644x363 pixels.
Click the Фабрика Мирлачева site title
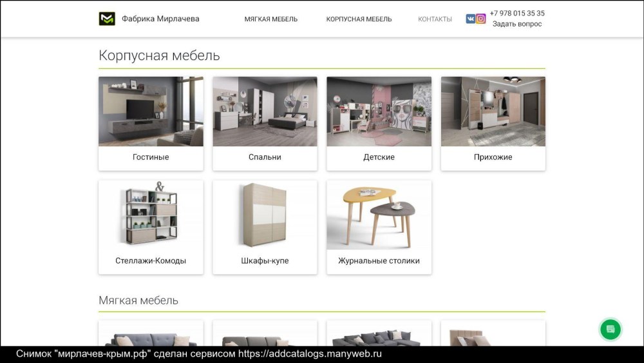[160, 19]
